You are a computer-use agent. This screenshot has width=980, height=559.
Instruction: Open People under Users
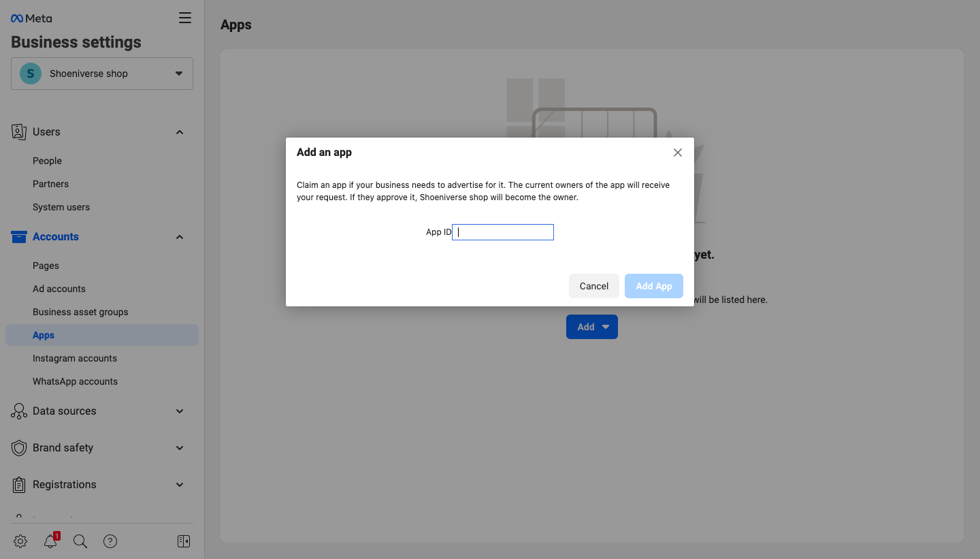(x=47, y=161)
